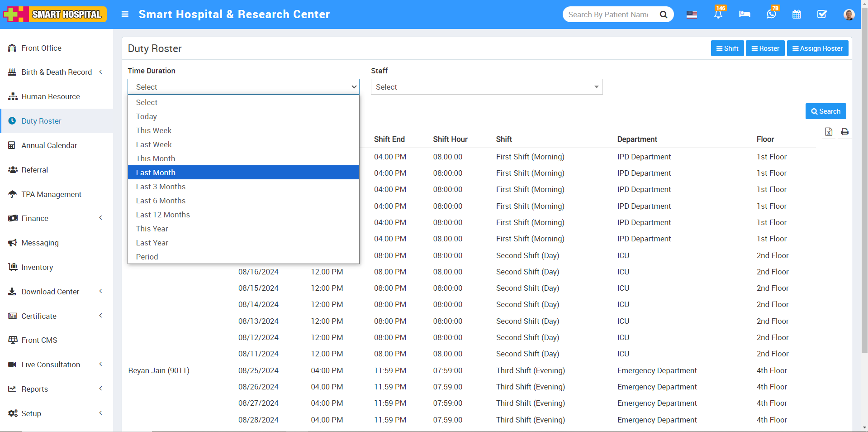Open the user profile avatar picture
Image resolution: width=868 pixels, height=432 pixels.
pyautogui.click(x=849, y=14)
